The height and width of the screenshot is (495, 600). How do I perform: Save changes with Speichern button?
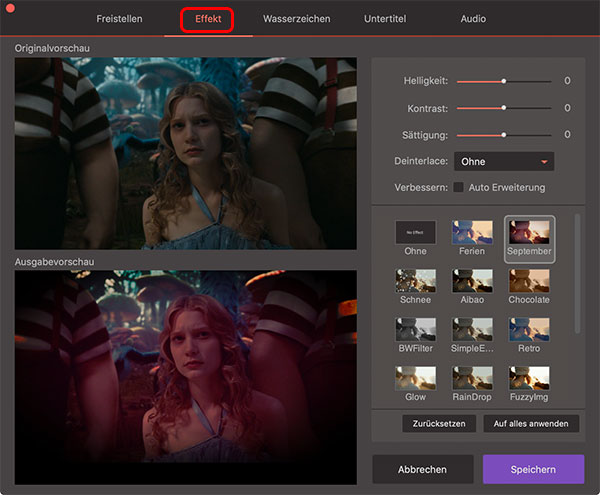(533, 469)
